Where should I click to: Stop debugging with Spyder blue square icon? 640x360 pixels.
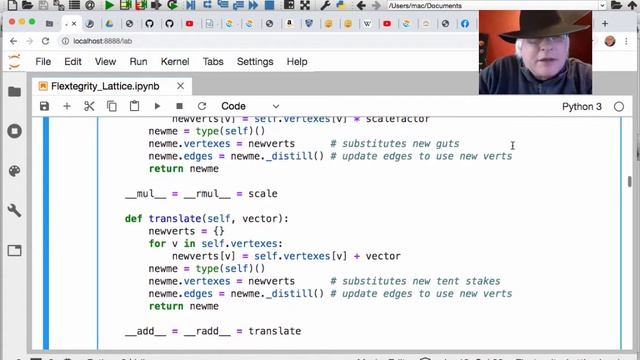(x=269, y=5)
